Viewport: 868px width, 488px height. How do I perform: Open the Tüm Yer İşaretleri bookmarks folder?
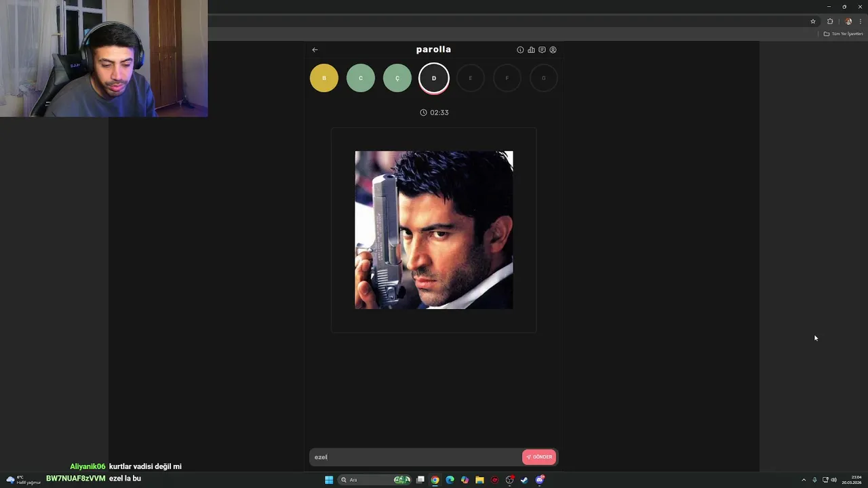click(843, 34)
